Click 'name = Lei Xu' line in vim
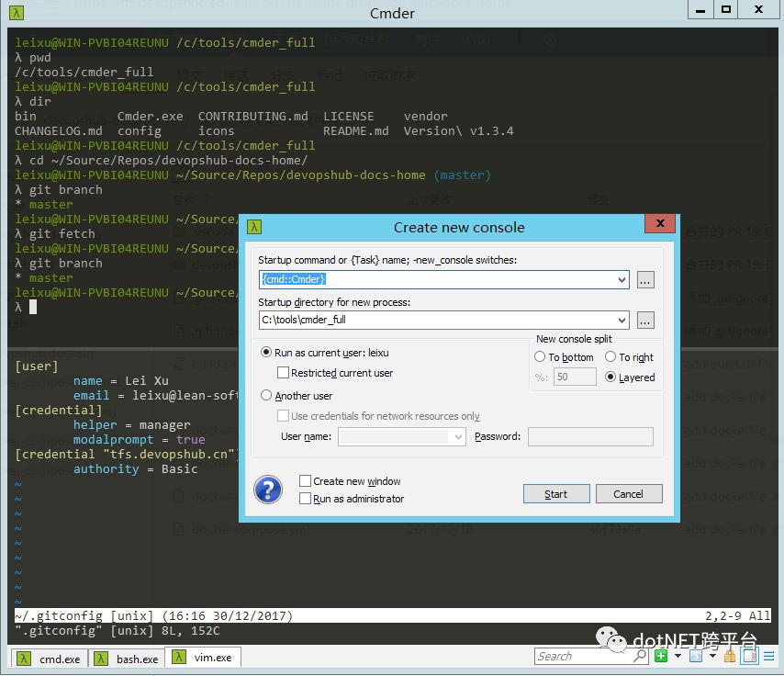 coord(121,381)
